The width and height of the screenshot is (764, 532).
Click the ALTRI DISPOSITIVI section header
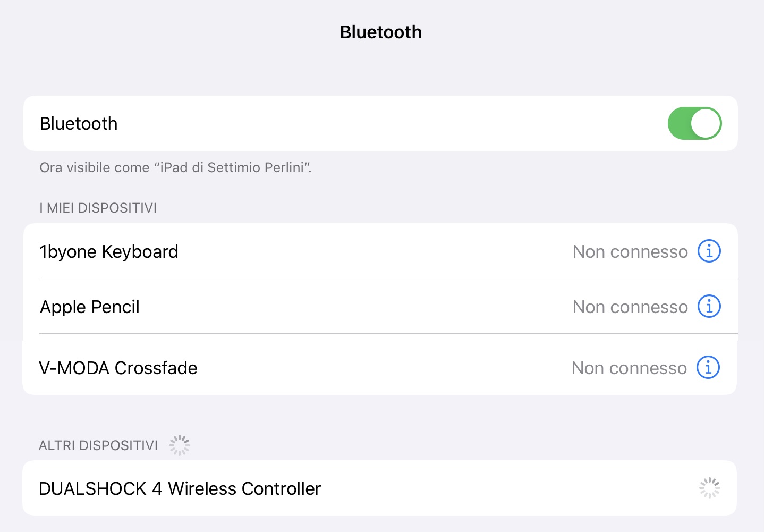click(x=98, y=445)
